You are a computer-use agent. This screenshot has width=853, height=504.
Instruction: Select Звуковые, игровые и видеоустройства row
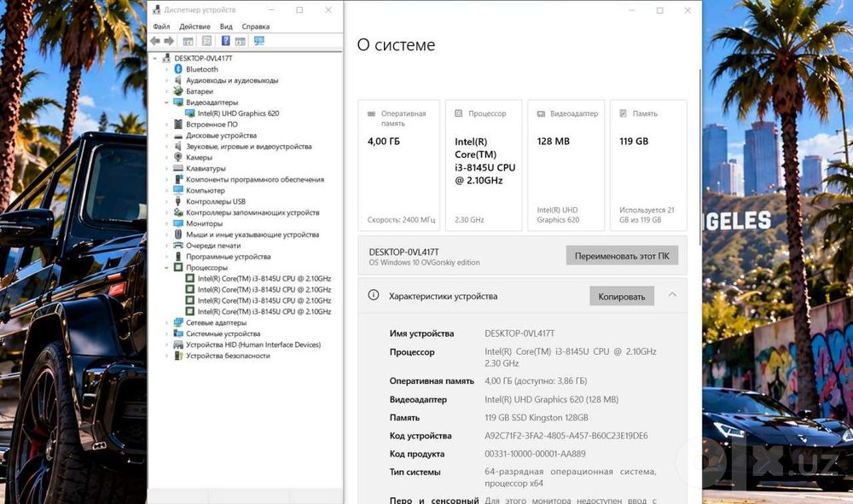[248, 146]
